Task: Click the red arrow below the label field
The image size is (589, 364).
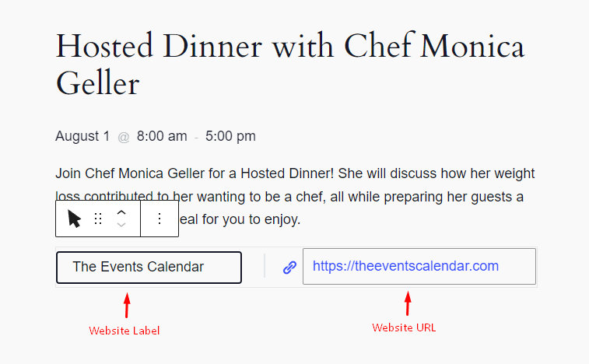Action: tap(127, 304)
